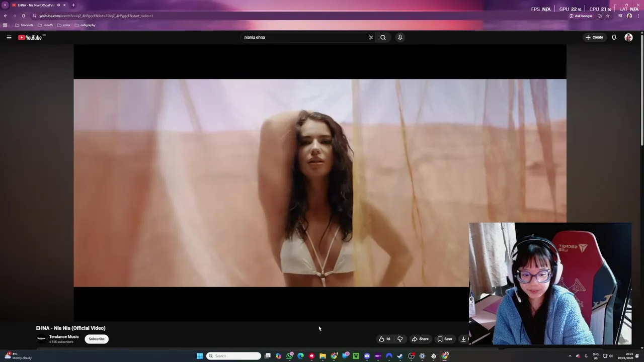Click the URL in the address bar
This screenshot has height=362, width=644.
(x=96, y=16)
